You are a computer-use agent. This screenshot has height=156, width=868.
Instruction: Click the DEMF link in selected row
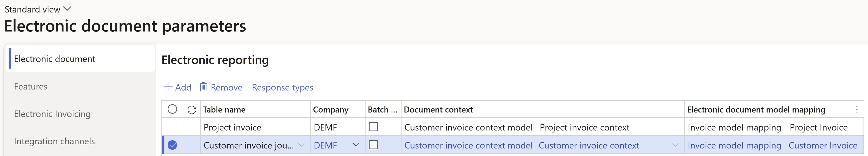point(325,145)
